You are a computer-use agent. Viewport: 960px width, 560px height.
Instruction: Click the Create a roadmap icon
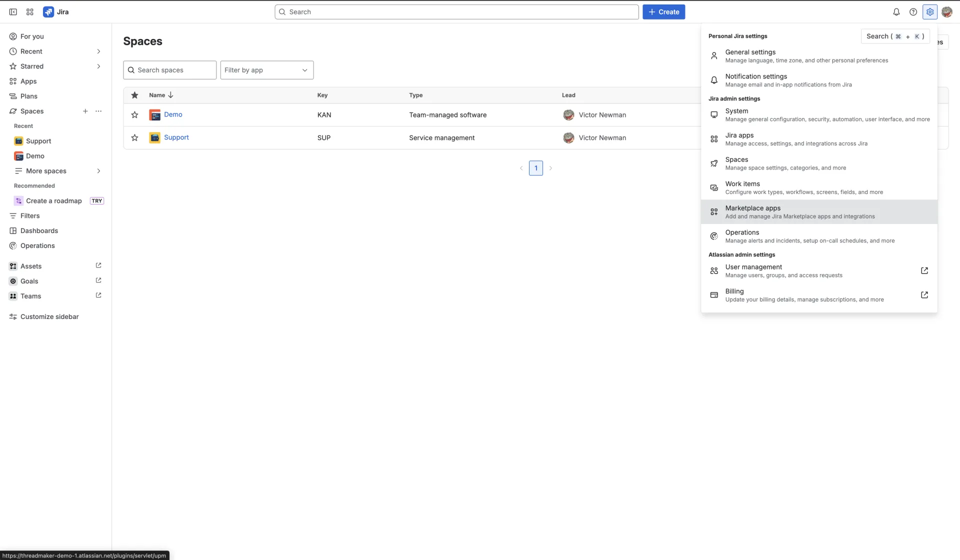pos(18,200)
